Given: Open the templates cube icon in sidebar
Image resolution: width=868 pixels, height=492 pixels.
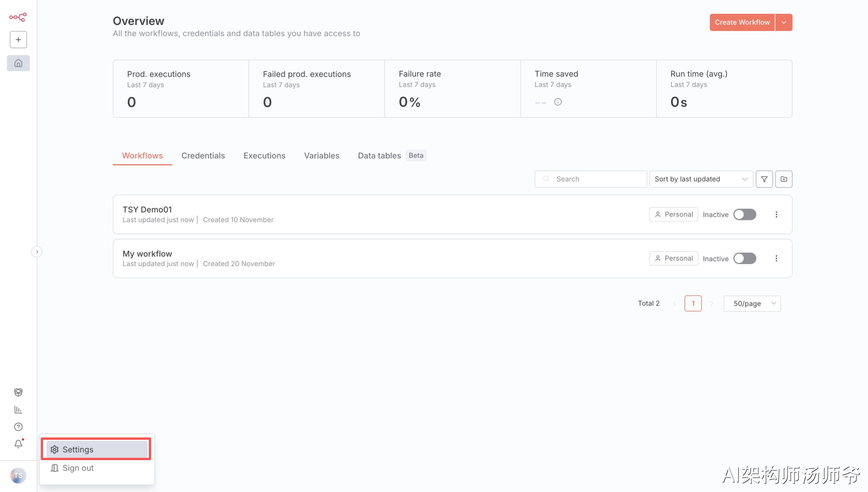Looking at the screenshot, I should click(x=18, y=392).
